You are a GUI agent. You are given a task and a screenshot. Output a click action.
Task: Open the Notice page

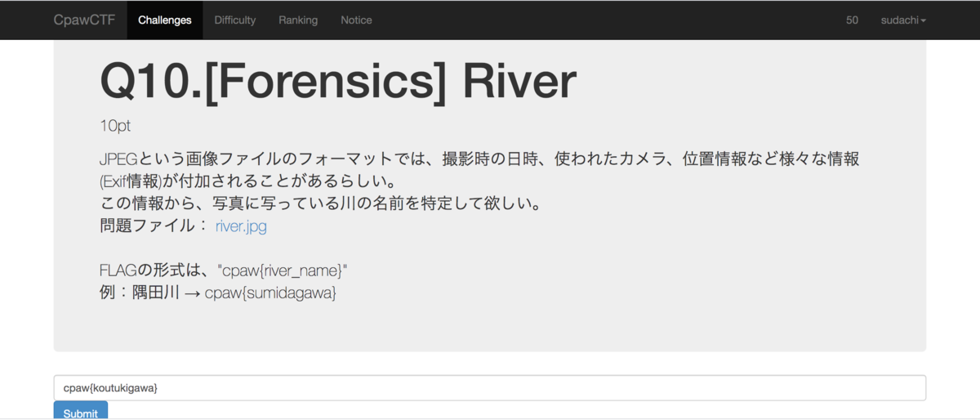(356, 20)
